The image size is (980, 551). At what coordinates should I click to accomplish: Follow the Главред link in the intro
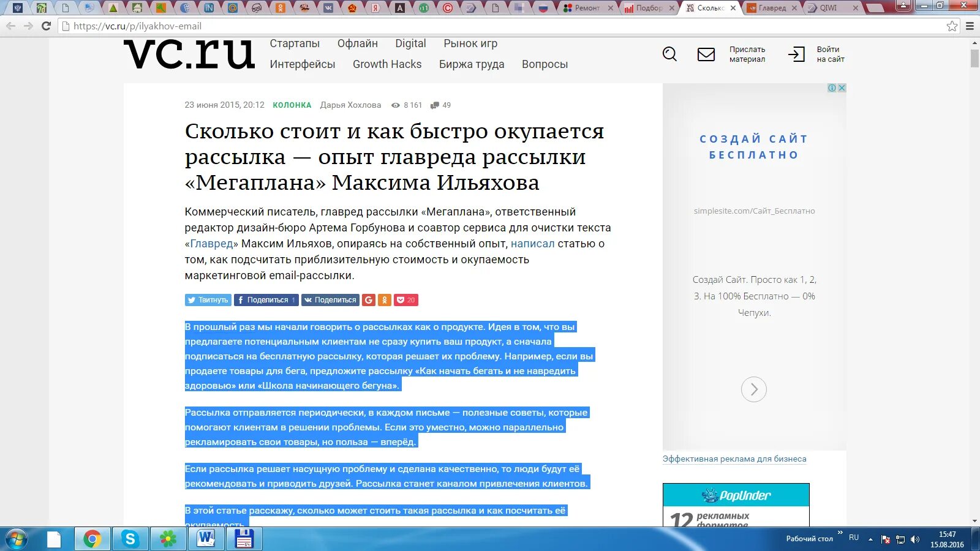212,244
